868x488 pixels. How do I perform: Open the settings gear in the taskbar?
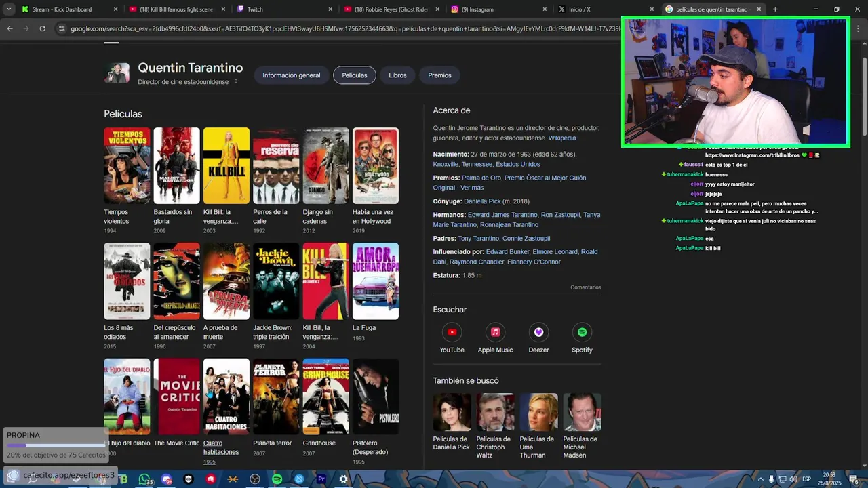343,479
